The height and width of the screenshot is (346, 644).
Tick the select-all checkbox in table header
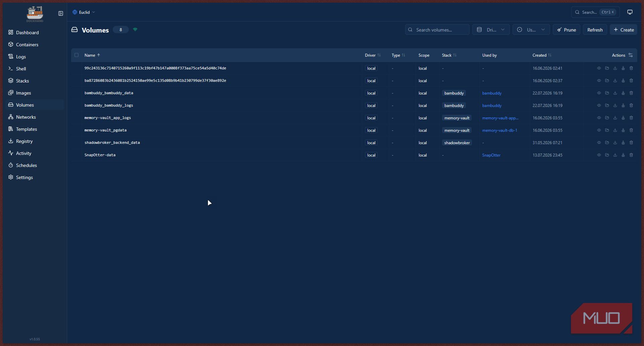(x=76, y=55)
